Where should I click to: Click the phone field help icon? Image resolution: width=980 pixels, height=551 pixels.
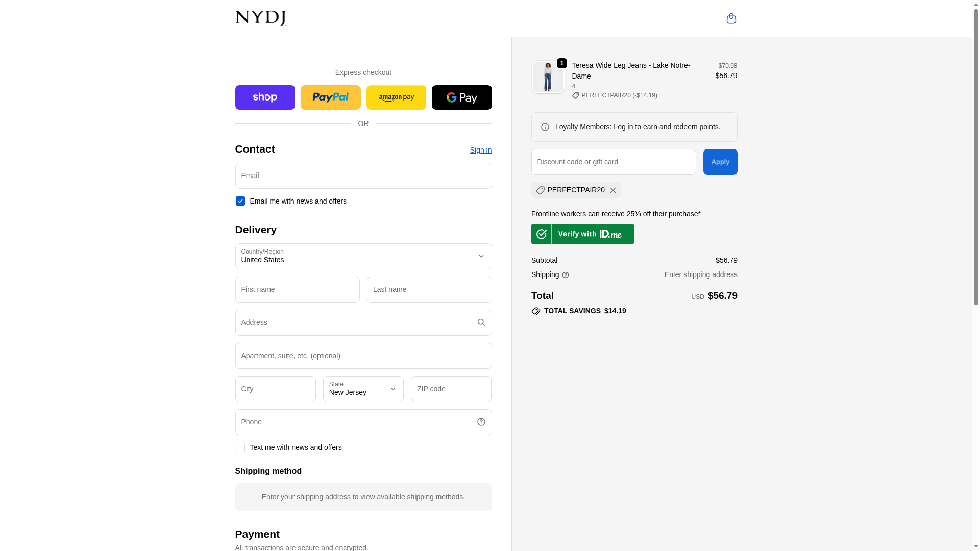pyautogui.click(x=481, y=422)
